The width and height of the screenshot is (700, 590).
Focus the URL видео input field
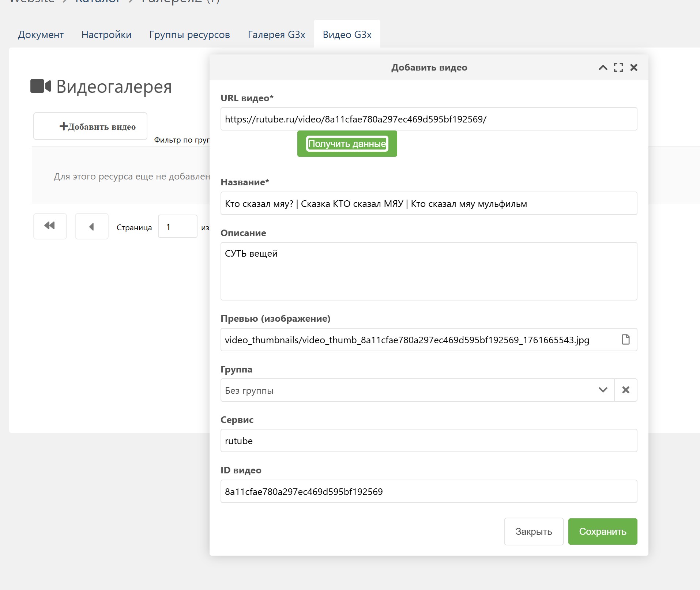coord(429,119)
